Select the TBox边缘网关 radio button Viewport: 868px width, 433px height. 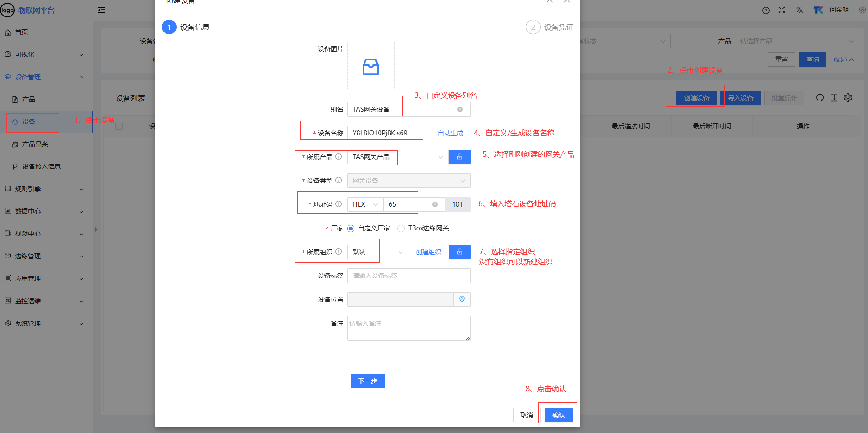click(401, 229)
